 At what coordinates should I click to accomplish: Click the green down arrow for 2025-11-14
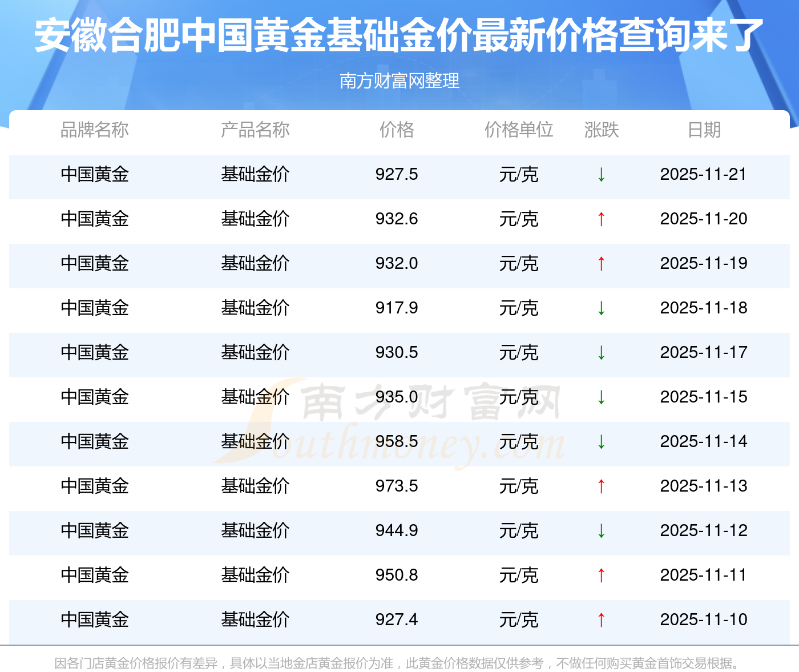click(x=601, y=441)
